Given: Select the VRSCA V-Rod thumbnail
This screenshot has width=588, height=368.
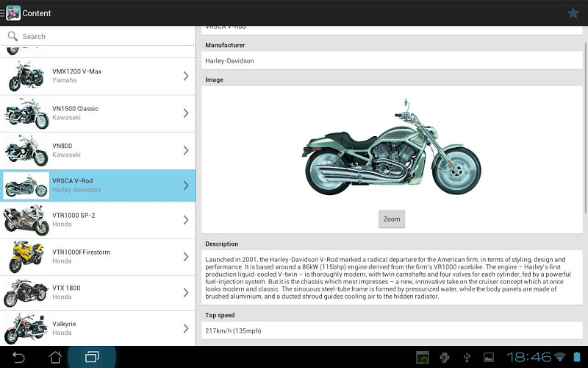Looking at the screenshot, I should pyautogui.click(x=26, y=185).
